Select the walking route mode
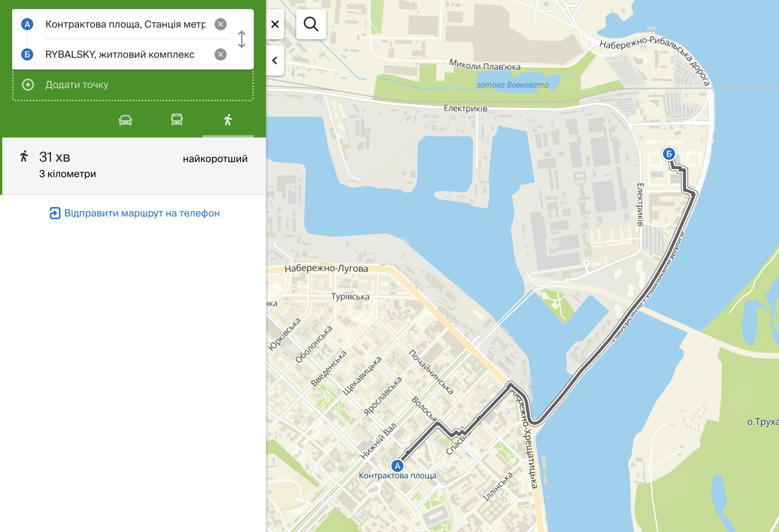The height and width of the screenshot is (532, 779). (x=228, y=121)
